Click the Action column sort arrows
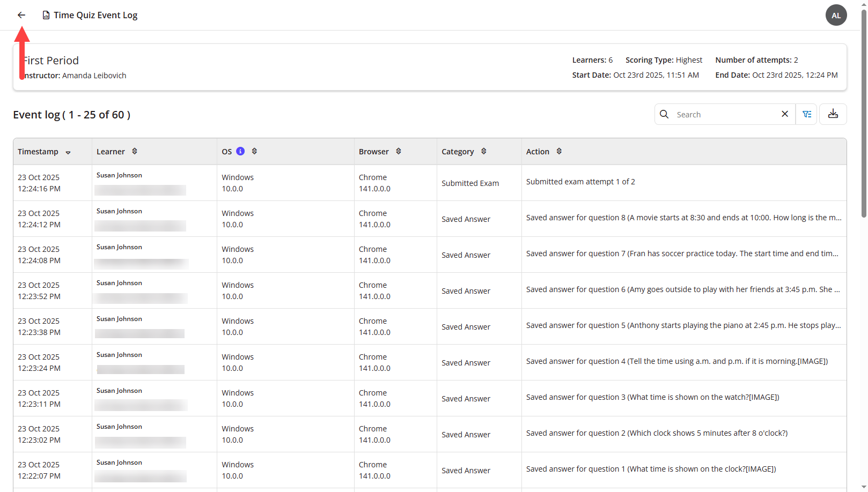 [560, 151]
